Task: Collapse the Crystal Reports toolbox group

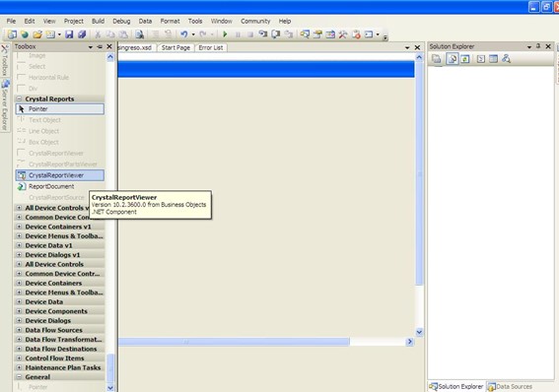Action: pos(19,98)
